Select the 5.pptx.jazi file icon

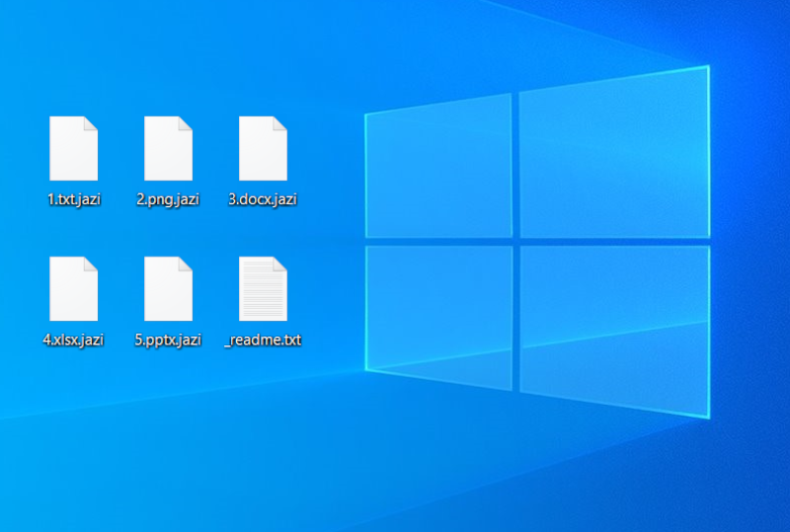[x=168, y=288]
